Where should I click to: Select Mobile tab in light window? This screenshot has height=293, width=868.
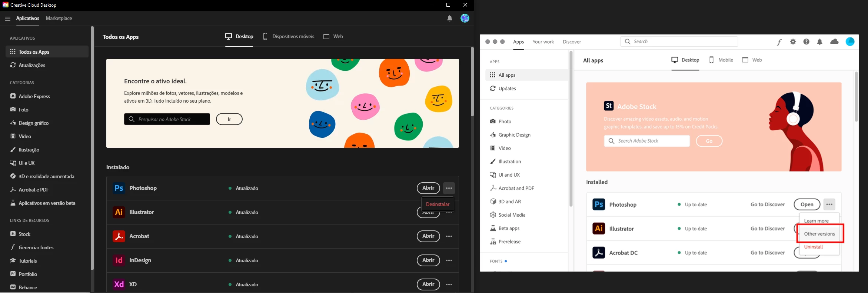click(721, 60)
